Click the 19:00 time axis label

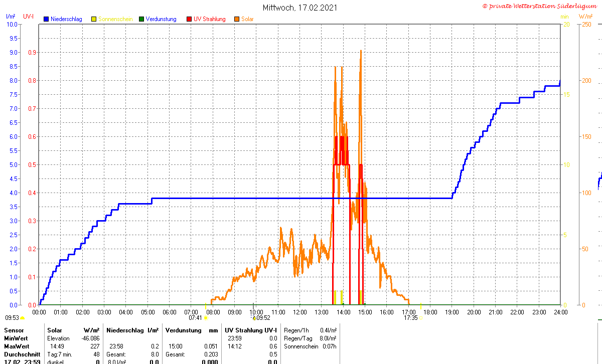pos(452,312)
